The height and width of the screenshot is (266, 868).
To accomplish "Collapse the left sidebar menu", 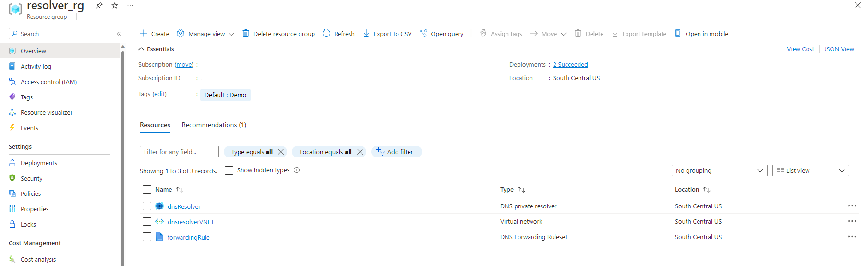I will (x=119, y=34).
